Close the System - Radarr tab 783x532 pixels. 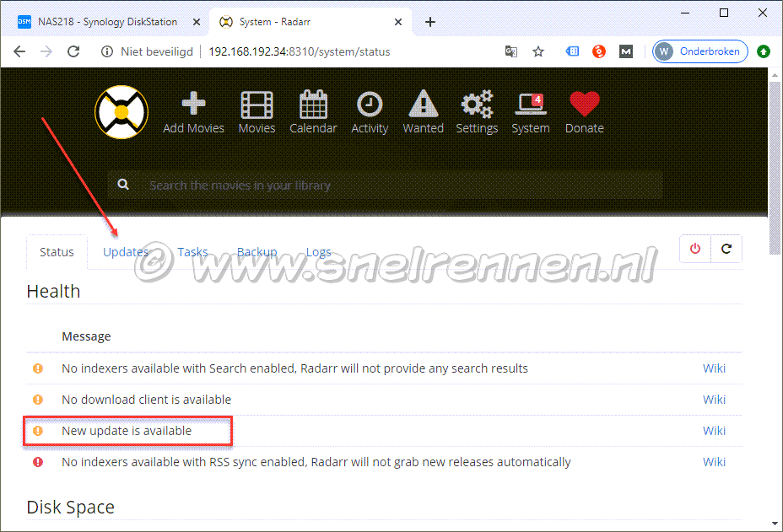[x=398, y=22]
